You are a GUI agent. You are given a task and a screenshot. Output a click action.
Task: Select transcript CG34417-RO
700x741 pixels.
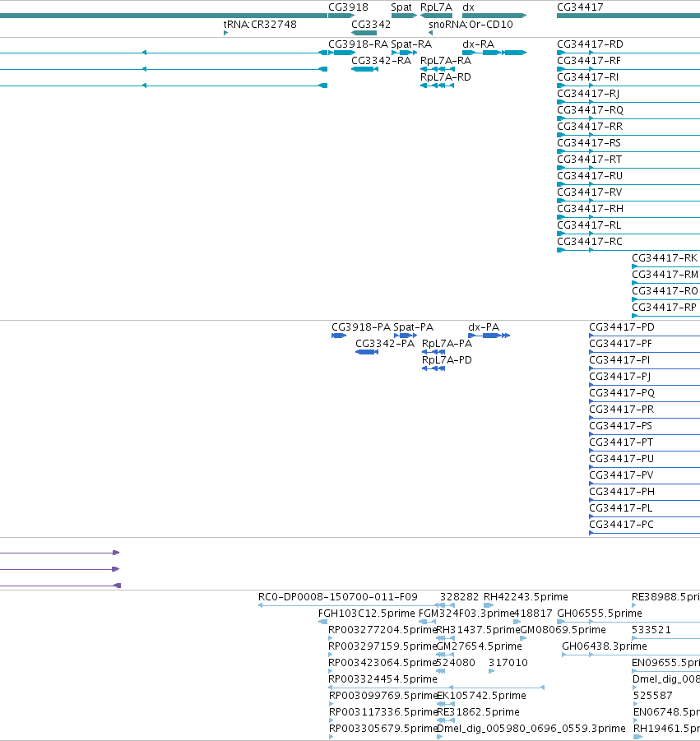665,291
